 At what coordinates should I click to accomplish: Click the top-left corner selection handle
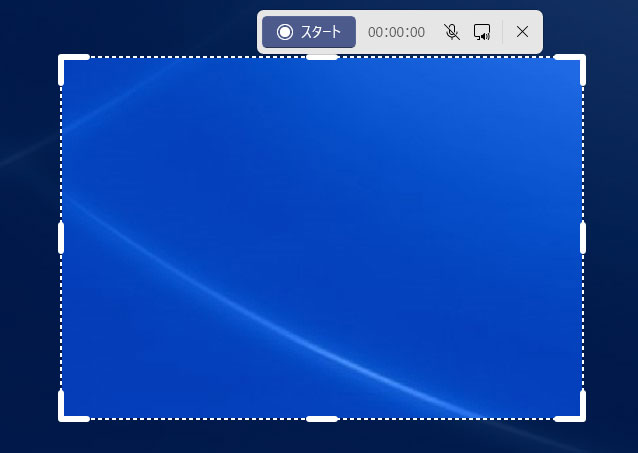click(x=63, y=58)
